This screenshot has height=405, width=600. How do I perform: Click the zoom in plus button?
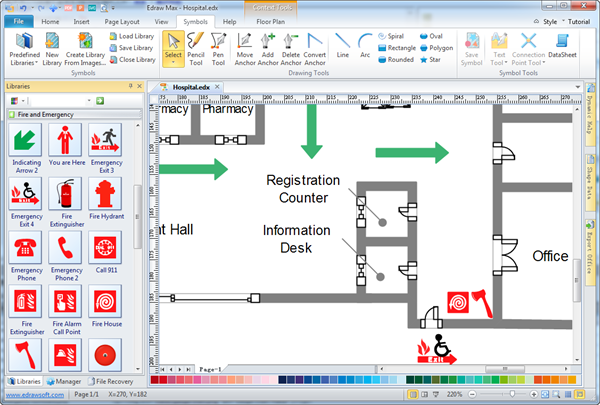[534, 394]
